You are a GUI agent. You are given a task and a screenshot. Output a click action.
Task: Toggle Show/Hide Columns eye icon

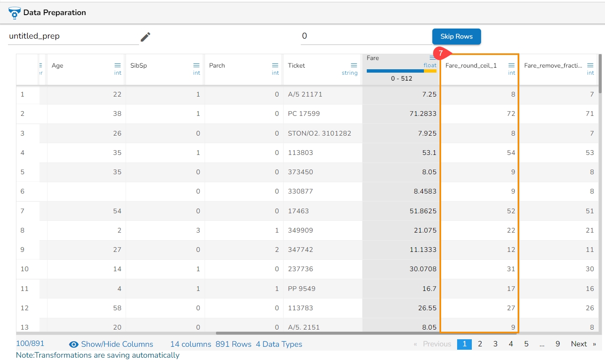[x=74, y=344]
